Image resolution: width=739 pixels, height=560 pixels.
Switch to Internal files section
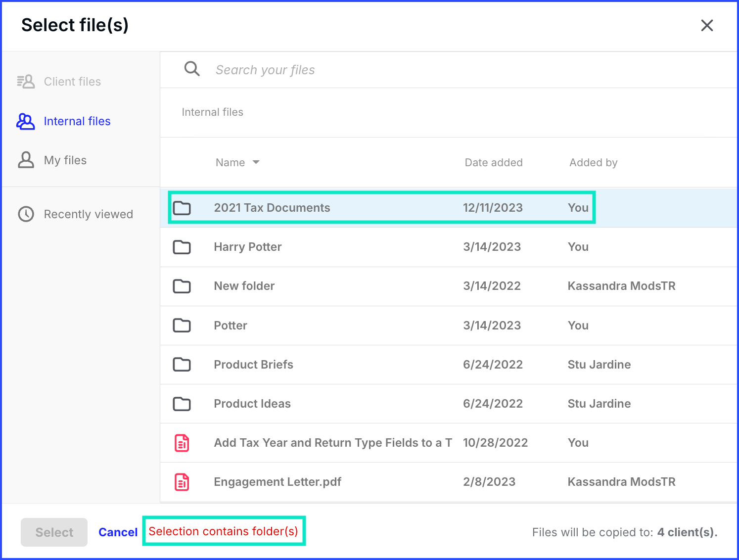[x=77, y=121]
